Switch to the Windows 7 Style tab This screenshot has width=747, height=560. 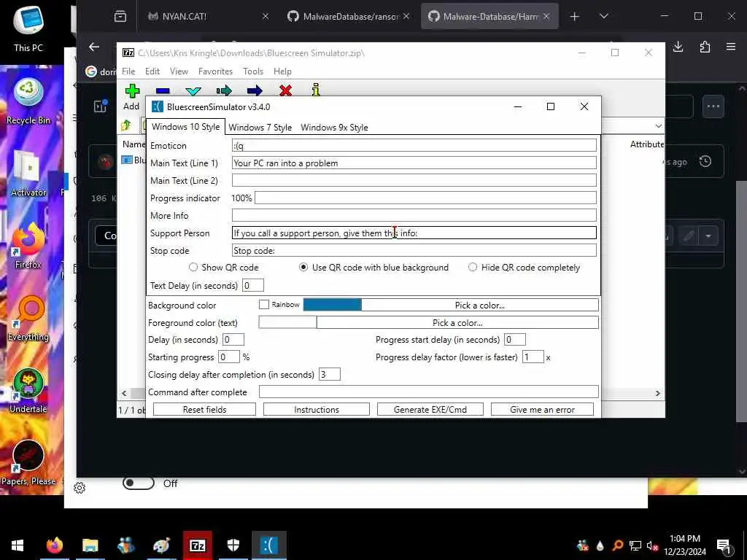click(x=260, y=128)
